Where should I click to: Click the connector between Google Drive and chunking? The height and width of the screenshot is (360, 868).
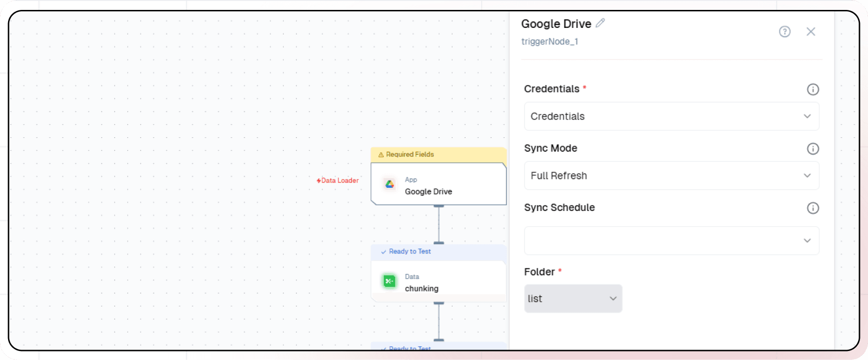(439, 225)
